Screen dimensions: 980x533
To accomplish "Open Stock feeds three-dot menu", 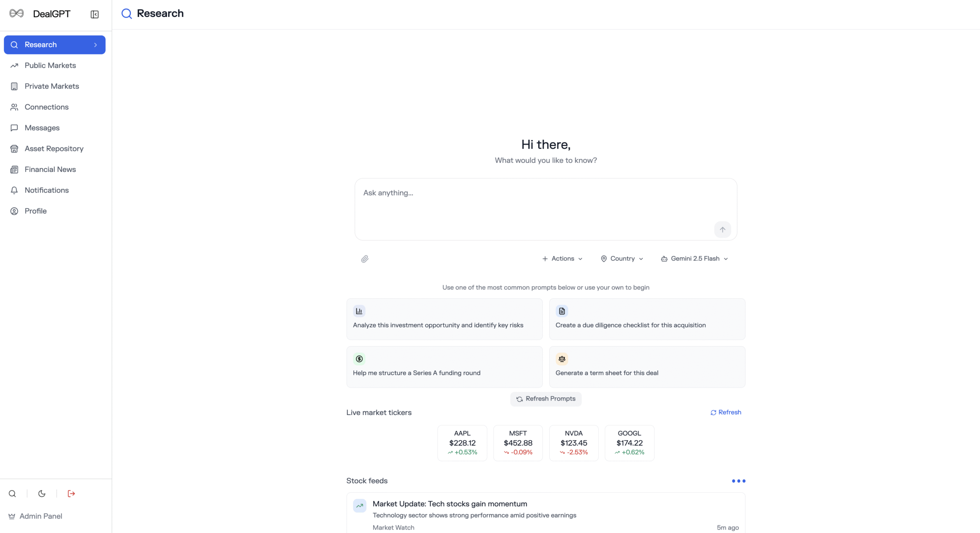I will tap(738, 481).
